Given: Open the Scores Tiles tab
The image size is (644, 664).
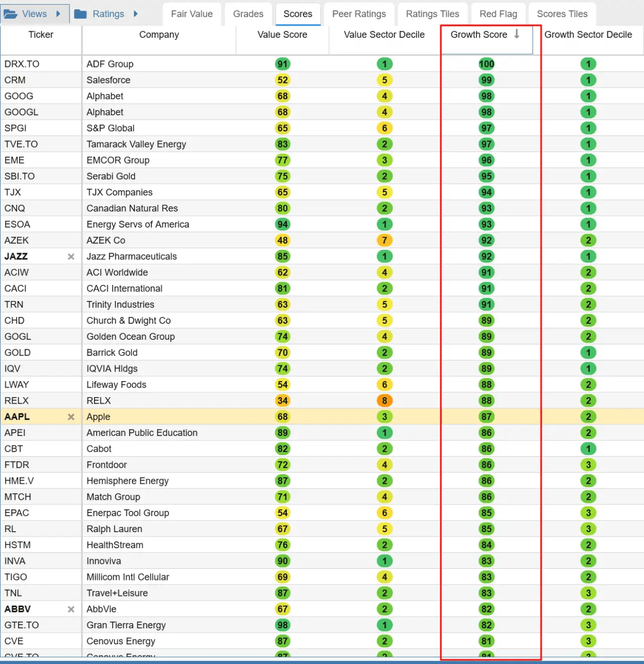Looking at the screenshot, I should [562, 14].
